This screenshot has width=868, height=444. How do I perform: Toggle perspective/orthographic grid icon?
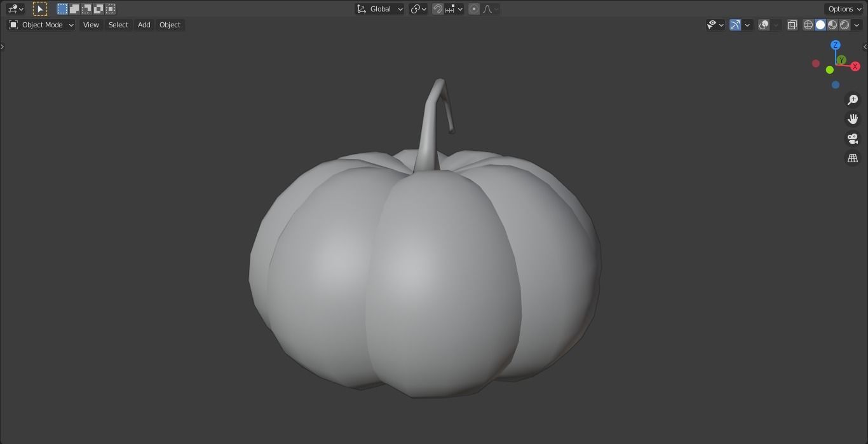[x=853, y=158]
